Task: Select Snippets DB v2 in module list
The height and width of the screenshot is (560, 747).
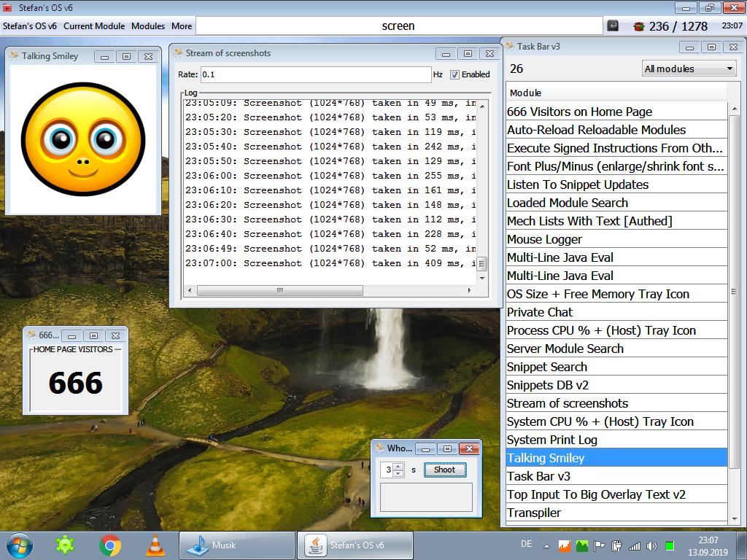Action: (548, 385)
